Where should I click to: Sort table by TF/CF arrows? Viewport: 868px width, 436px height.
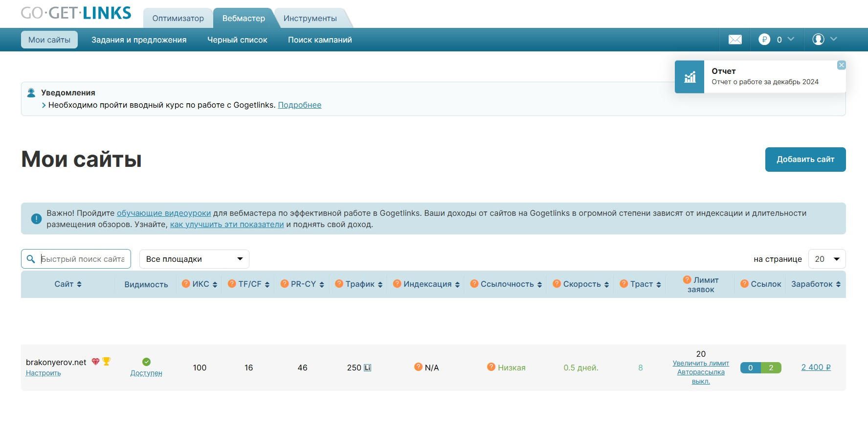point(267,285)
